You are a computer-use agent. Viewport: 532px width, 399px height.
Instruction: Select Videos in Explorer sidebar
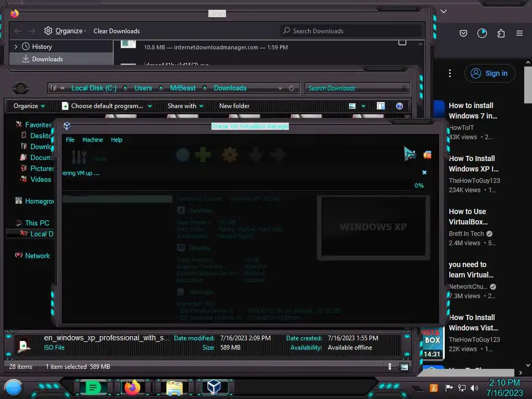(x=41, y=179)
